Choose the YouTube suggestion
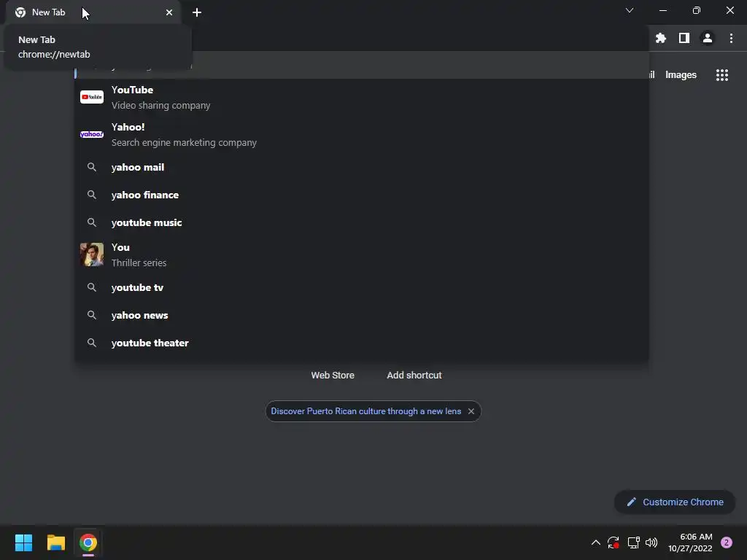The image size is (747, 560). tap(361, 97)
